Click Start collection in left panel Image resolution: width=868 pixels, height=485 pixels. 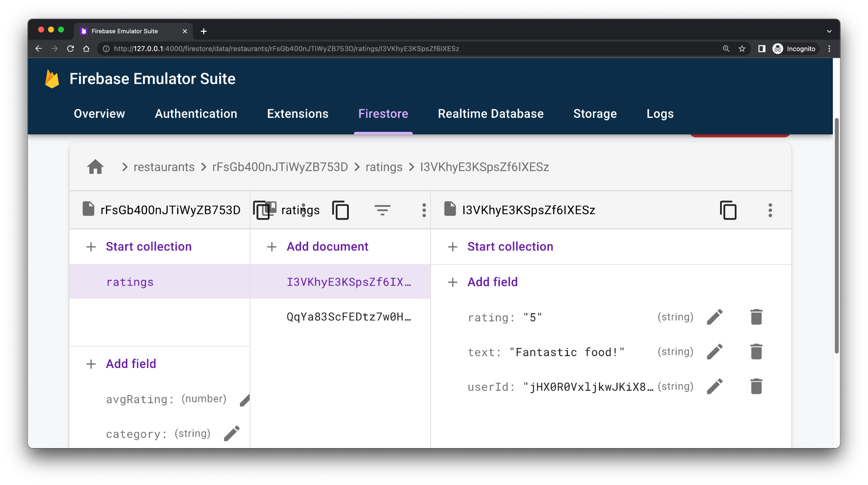(148, 246)
